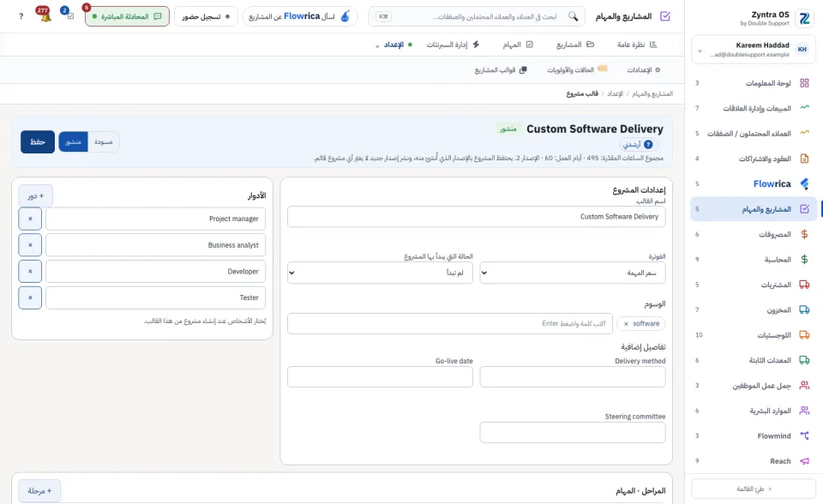This screenshot has width=823, height=504.
Task: Click the Developer role name field
Action: tap(155, 272)
